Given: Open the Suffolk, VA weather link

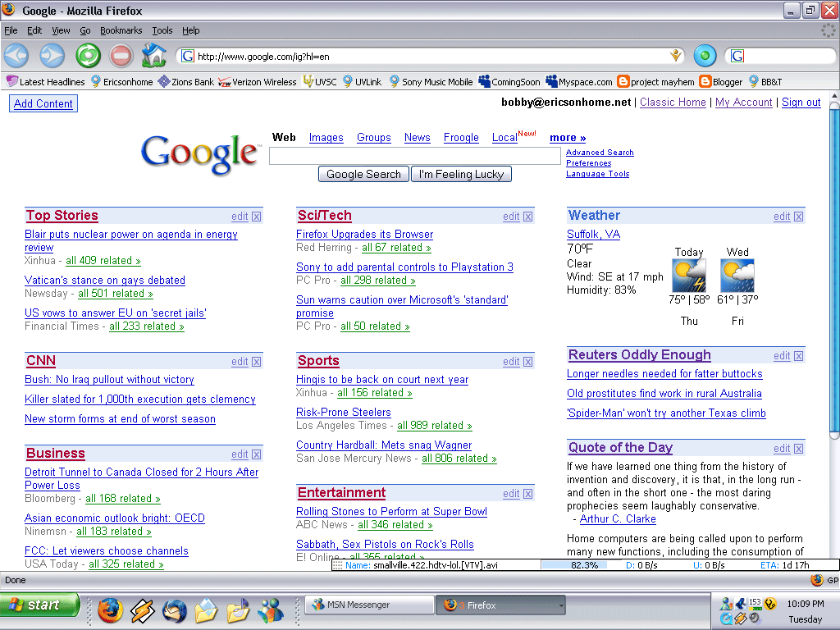Looking at the screenshot, I should [x=594, y=234].
